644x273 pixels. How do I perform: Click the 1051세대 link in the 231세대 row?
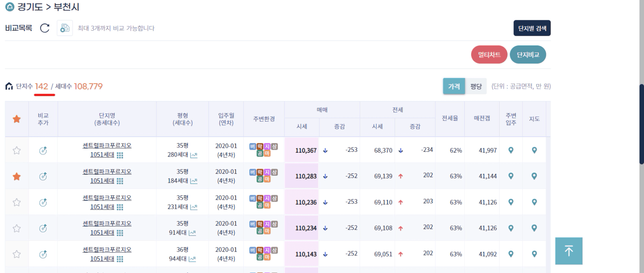102,207
